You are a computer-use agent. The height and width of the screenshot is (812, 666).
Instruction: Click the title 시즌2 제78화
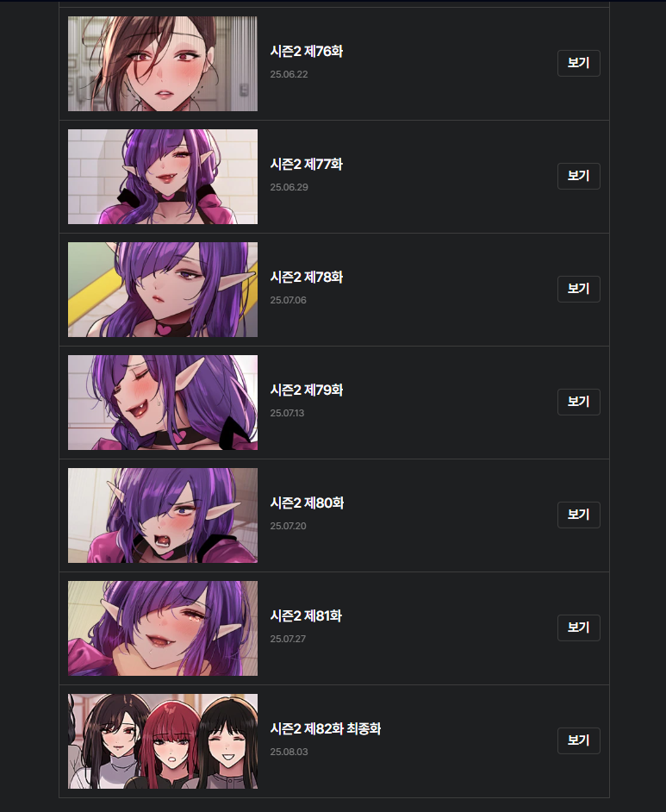(307, 277)
